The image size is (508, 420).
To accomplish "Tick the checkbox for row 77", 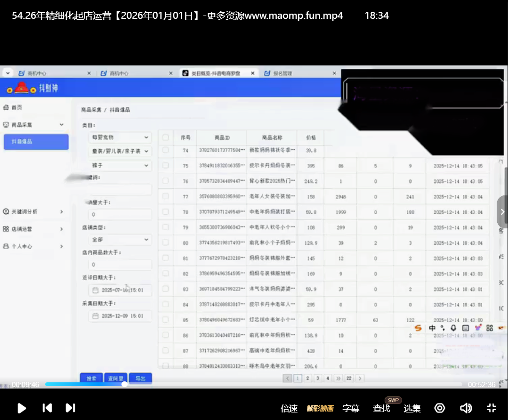I will tap(165, 197).
